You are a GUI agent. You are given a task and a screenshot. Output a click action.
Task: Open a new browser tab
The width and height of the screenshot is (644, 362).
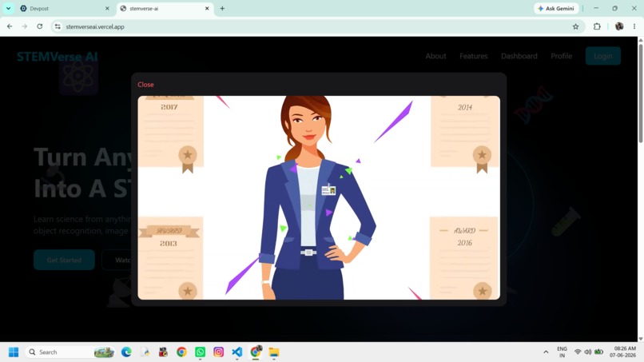[222, 8]
